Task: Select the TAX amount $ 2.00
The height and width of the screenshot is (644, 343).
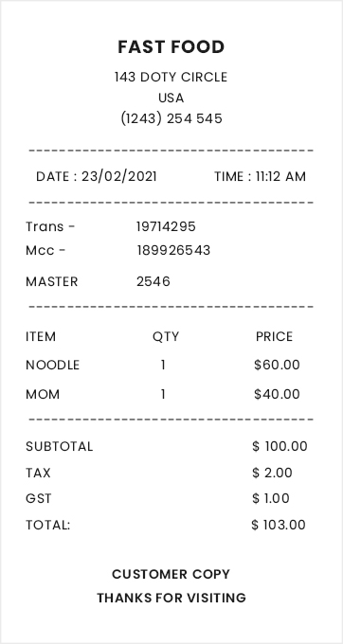Action: point(272,473)
